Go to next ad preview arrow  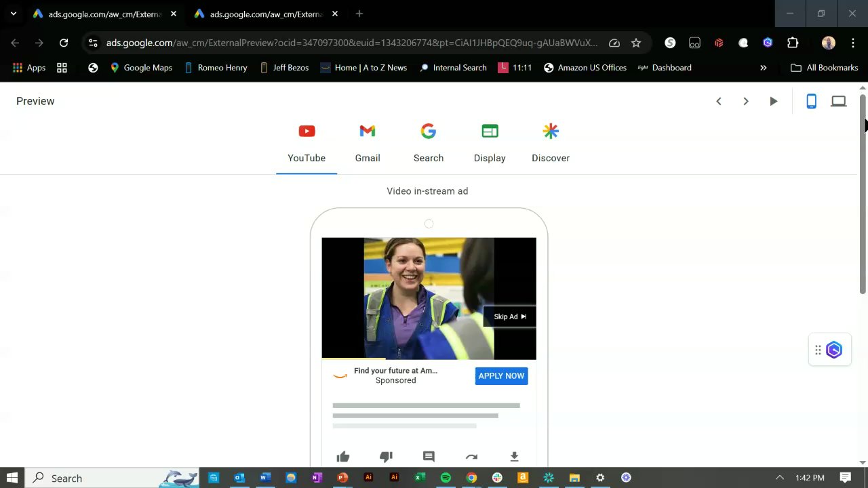pyautogui.click(x=746, y=101)
